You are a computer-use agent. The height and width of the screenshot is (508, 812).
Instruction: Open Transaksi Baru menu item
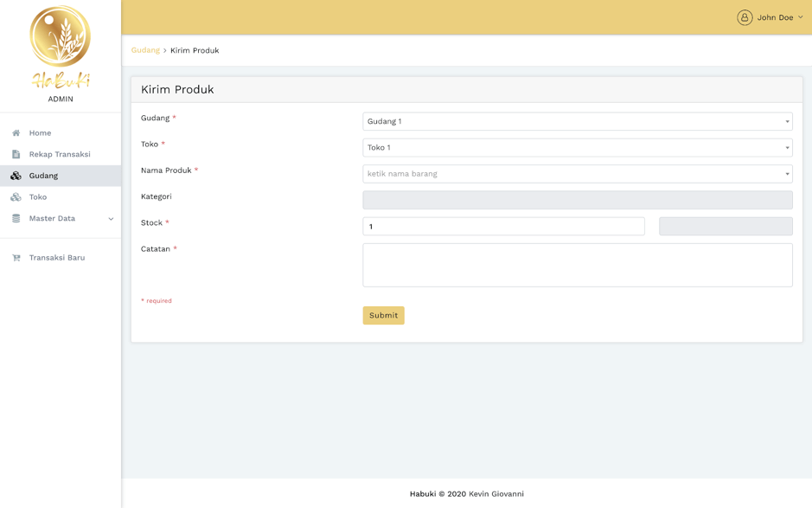click(x=57, y=258)
